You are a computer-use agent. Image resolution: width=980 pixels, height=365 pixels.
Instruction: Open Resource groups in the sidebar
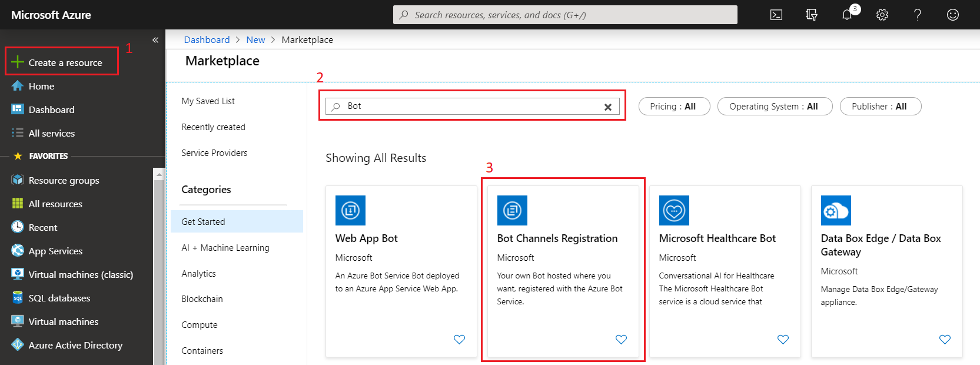[x=64, y=180]
